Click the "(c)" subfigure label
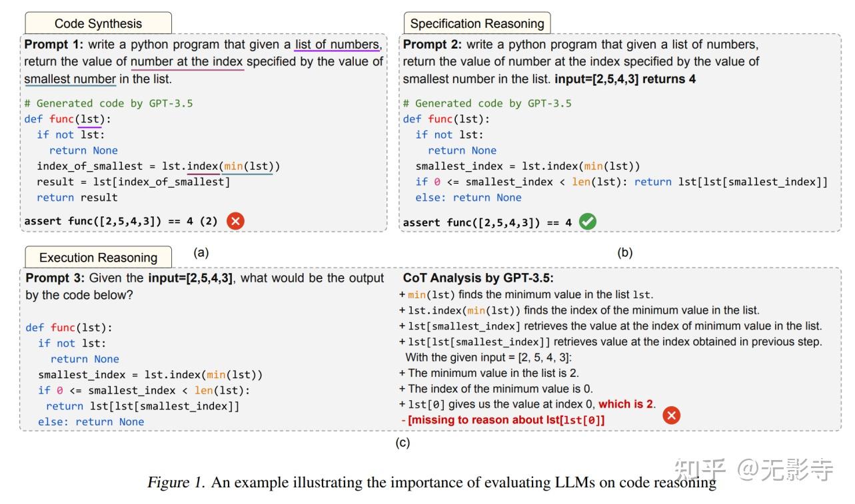 click(x=403, y=442)
